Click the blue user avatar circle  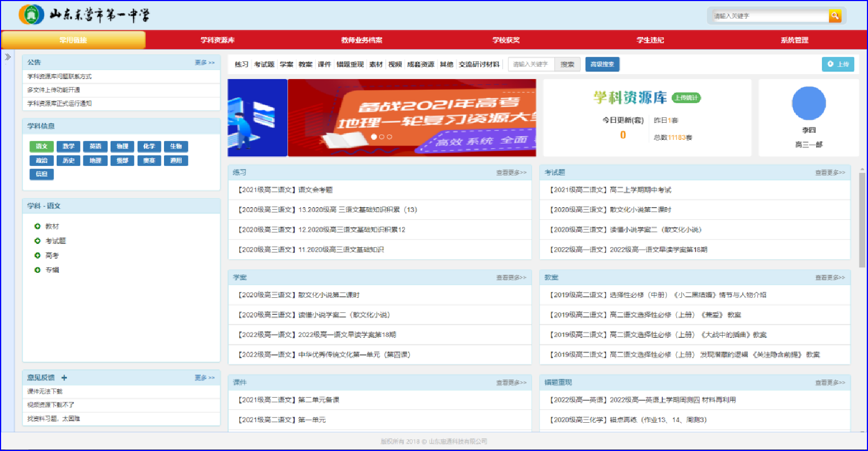808,104
